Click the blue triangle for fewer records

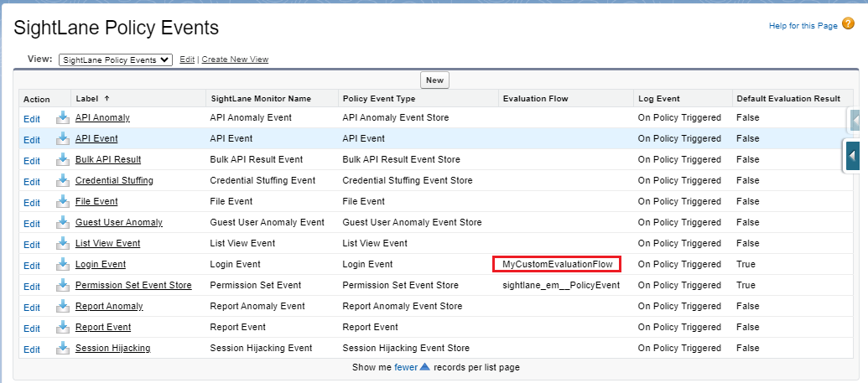tap(425, 366)
